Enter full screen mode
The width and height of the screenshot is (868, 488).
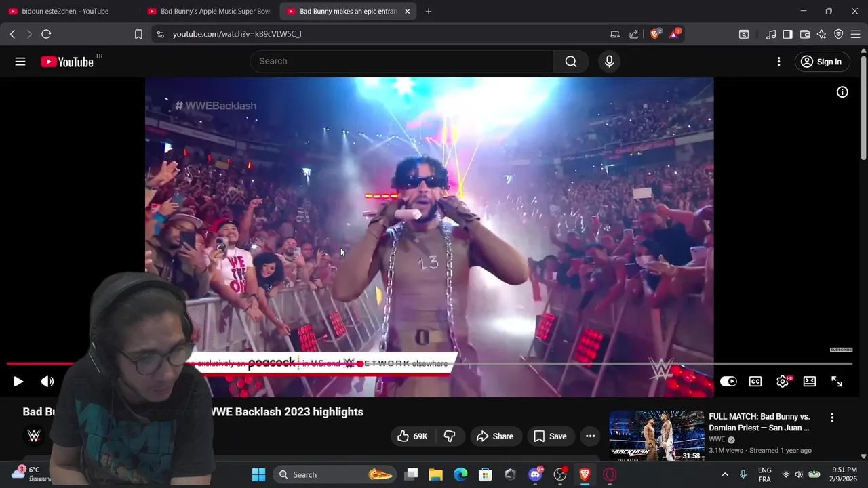click(837, 382)
